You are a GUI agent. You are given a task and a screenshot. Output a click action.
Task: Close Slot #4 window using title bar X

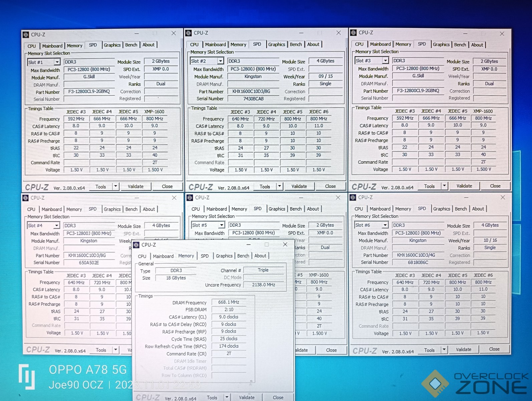pos(174,198)
